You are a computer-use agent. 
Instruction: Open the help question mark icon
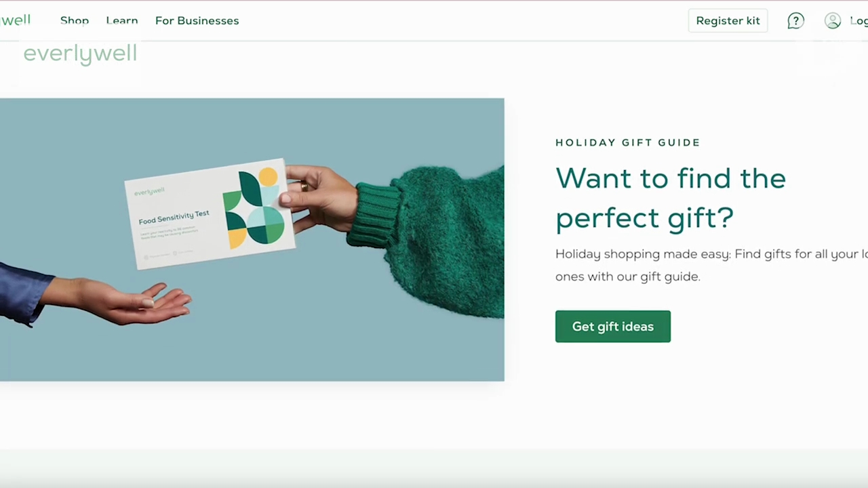[795, 21]
